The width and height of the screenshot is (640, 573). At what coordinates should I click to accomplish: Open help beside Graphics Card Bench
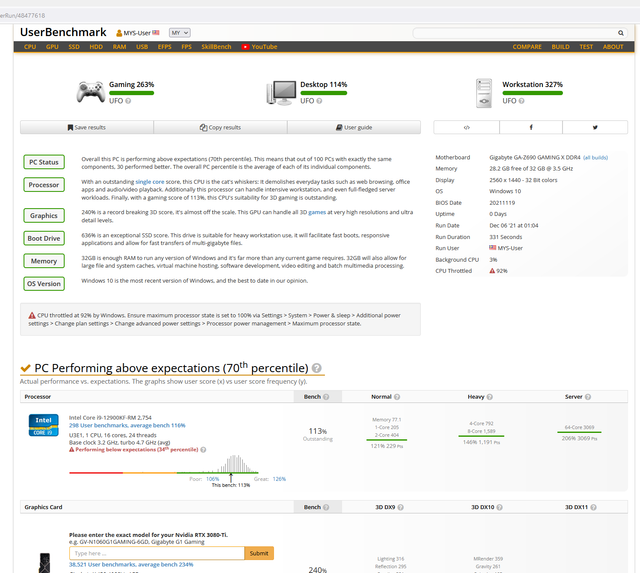[x=326, y=507]
